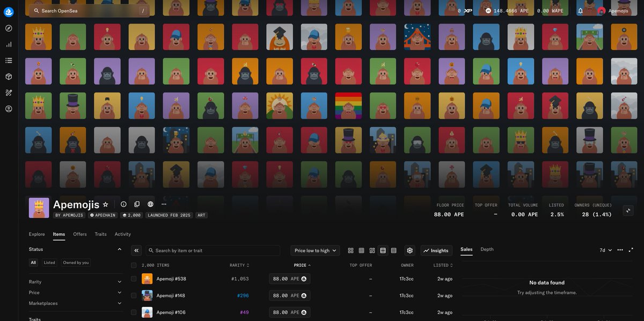Tick the checkbox for Apemoji #106

coord(134,312)
